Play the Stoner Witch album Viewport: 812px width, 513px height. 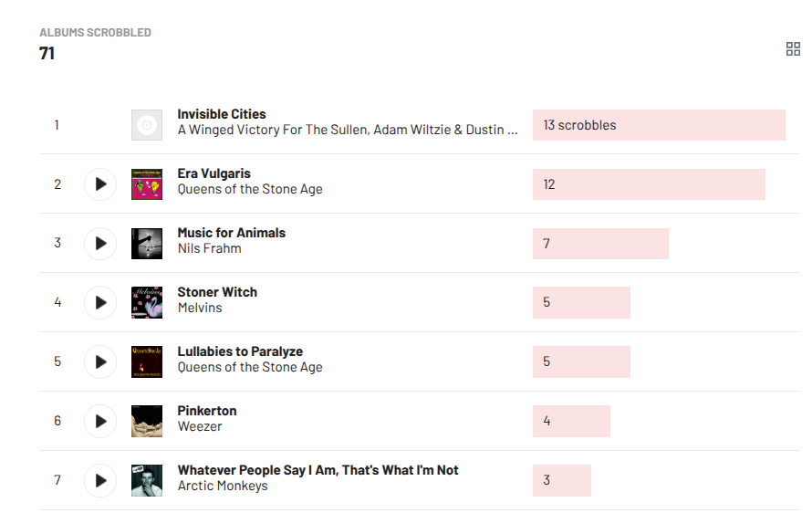(x=100, y=302)
